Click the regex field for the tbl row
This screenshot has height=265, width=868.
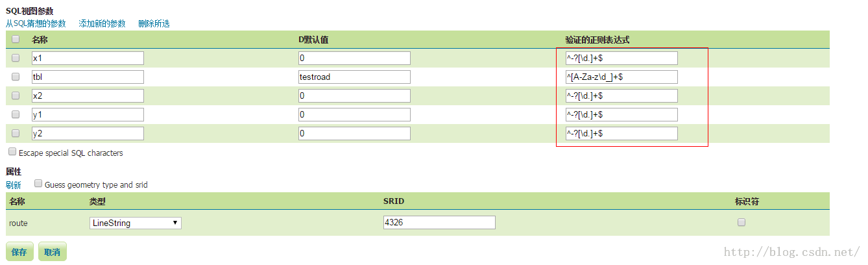(x=621, y=77)
